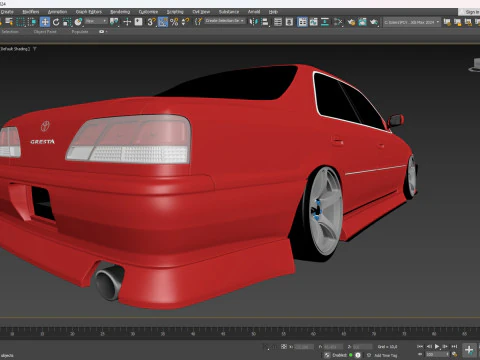Image resolution: width=480 pixels, height=360 pixels.
Task: Select the Populate ribbon tab
Action: 80,32
